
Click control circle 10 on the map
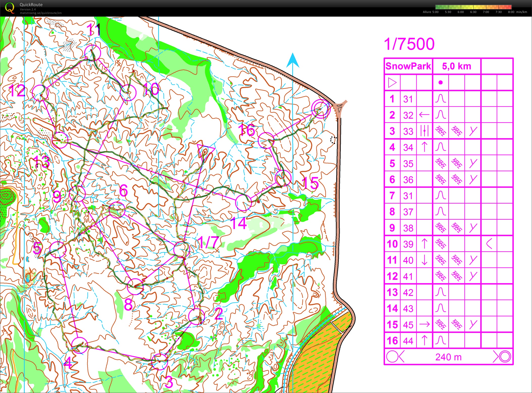point(128,93)
